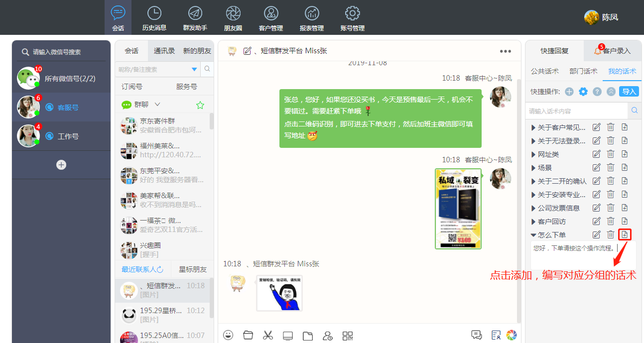
Task: Add a script to 客户回访 group
Action: [x=625, y=221]
